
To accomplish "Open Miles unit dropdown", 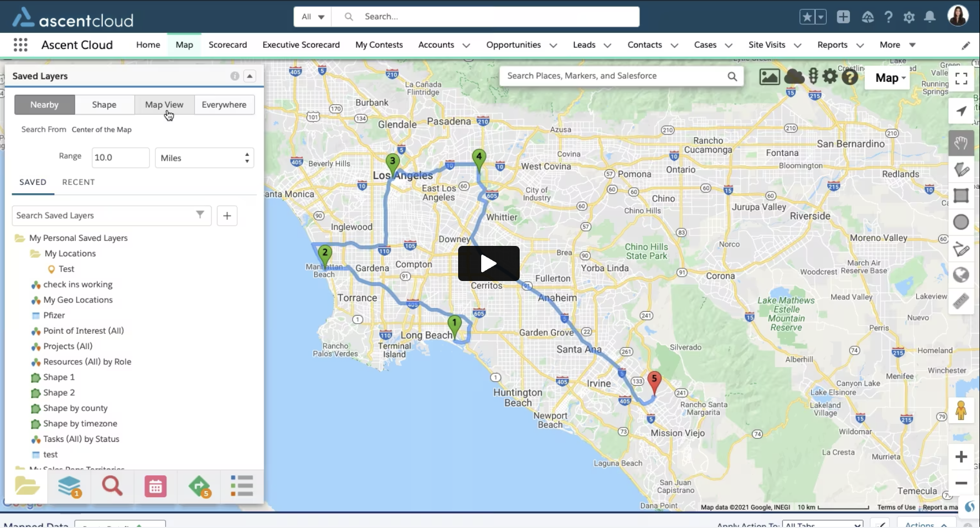I will (204, 158).
